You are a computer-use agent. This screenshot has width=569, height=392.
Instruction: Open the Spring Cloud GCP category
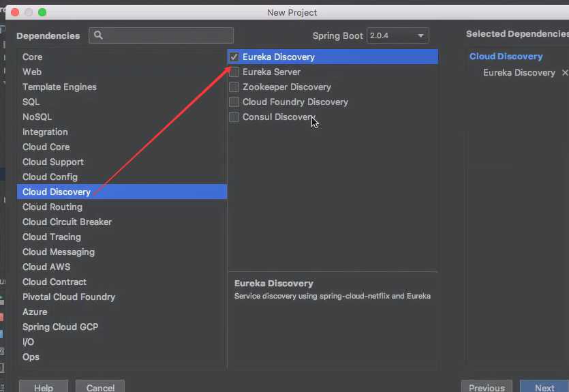click(121, 327)
